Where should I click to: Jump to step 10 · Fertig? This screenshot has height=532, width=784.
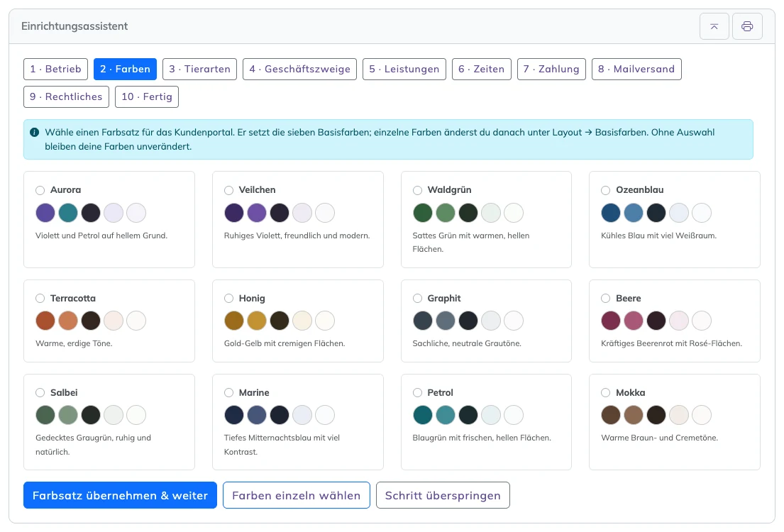[x=146, y=96]
